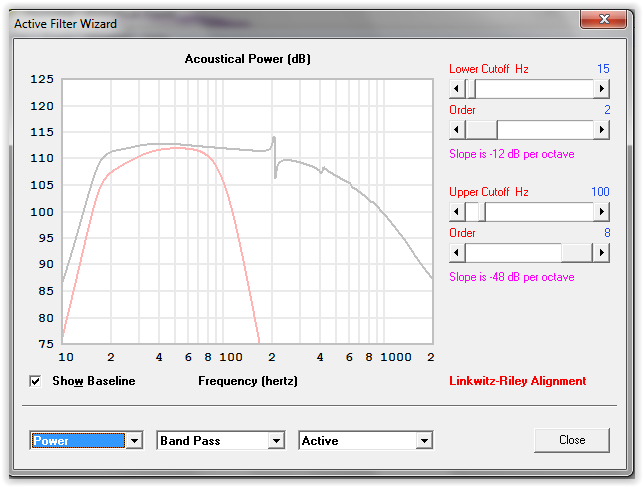
Task: Uncheck the Show Baseline checkbox
Action: (x=35, y=381)
